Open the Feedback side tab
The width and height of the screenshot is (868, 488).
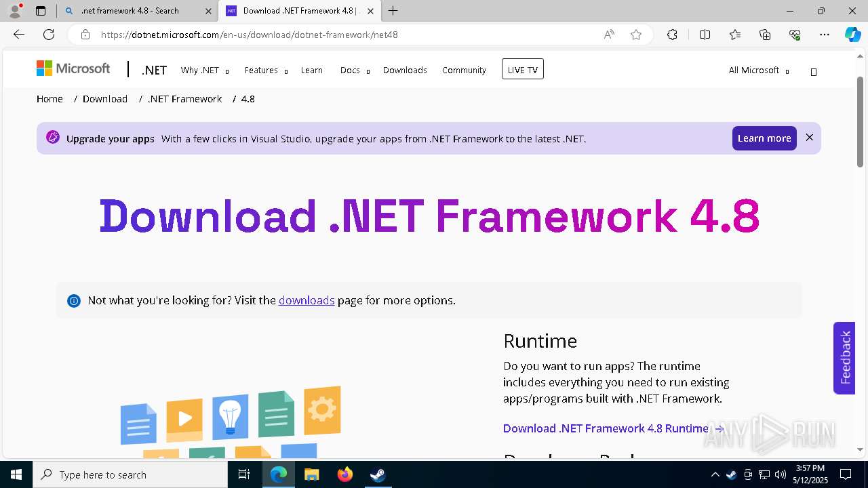point(844,358)
